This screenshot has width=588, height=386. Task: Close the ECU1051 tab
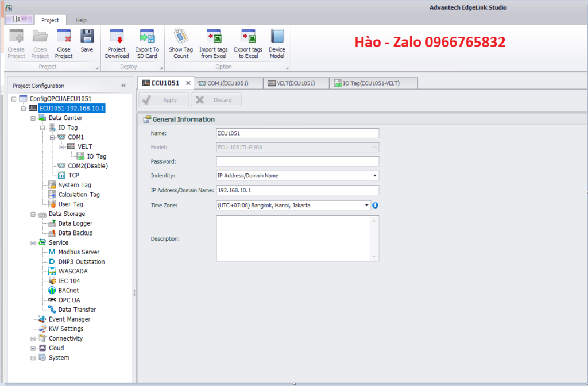[x=188, y=83]
